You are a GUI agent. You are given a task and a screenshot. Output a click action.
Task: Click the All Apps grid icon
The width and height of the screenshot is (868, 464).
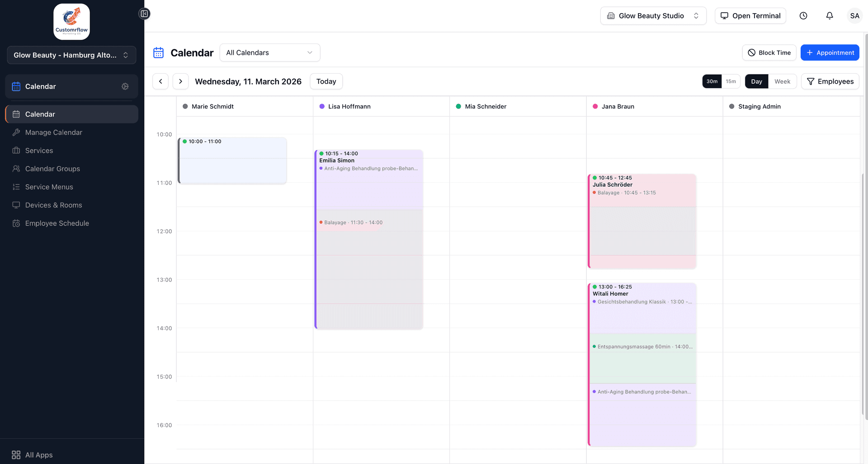click(x=16, y=455)
